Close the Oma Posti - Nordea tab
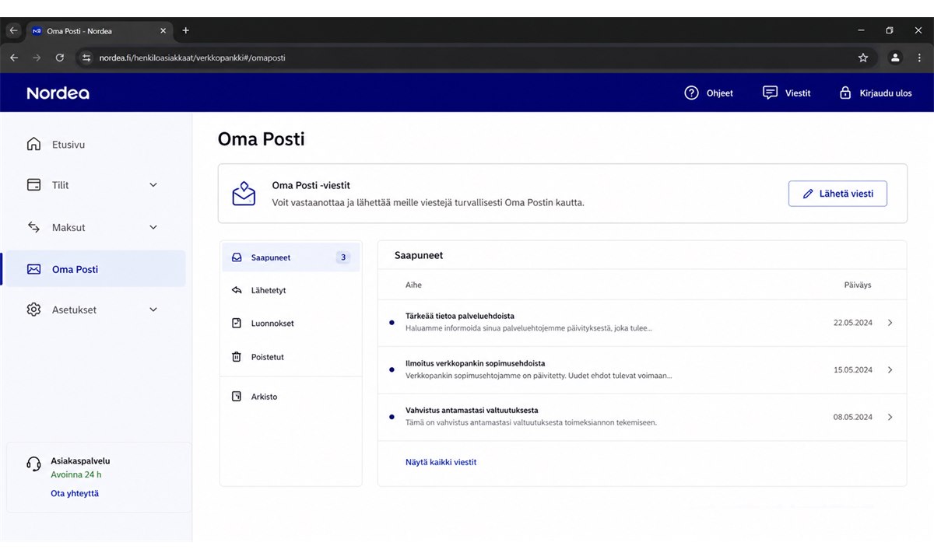934x560 pixels. 163,31
